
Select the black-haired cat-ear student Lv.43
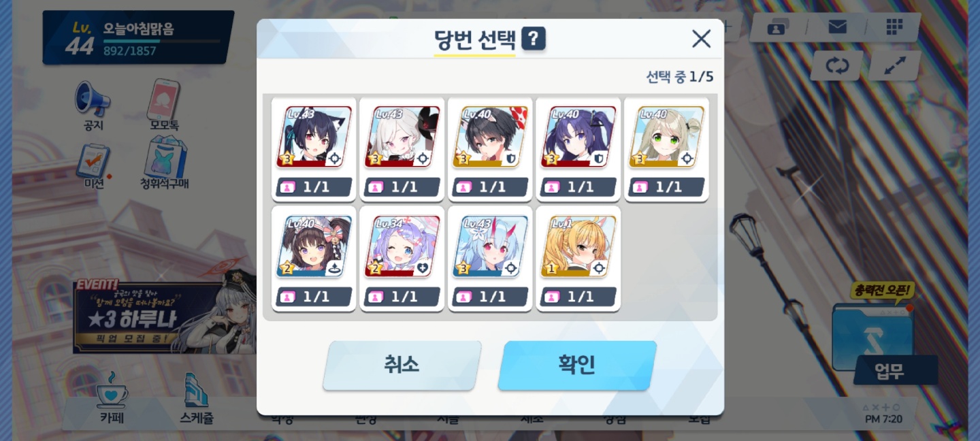[314, 149]
